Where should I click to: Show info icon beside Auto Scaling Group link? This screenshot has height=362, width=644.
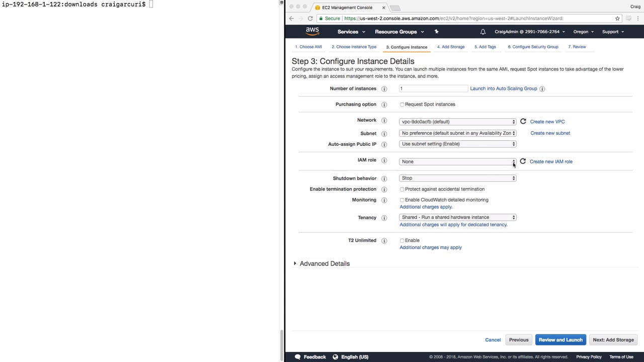(542, 89)
